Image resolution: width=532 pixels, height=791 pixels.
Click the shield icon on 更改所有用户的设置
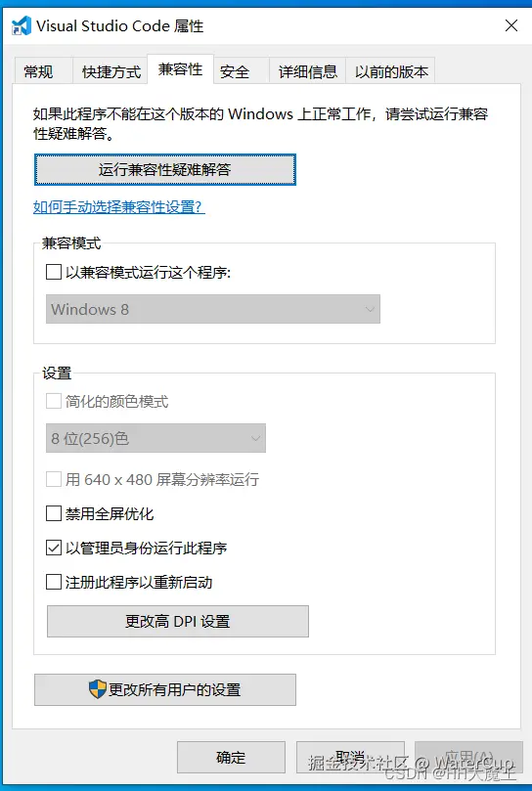tap(98, 689)
